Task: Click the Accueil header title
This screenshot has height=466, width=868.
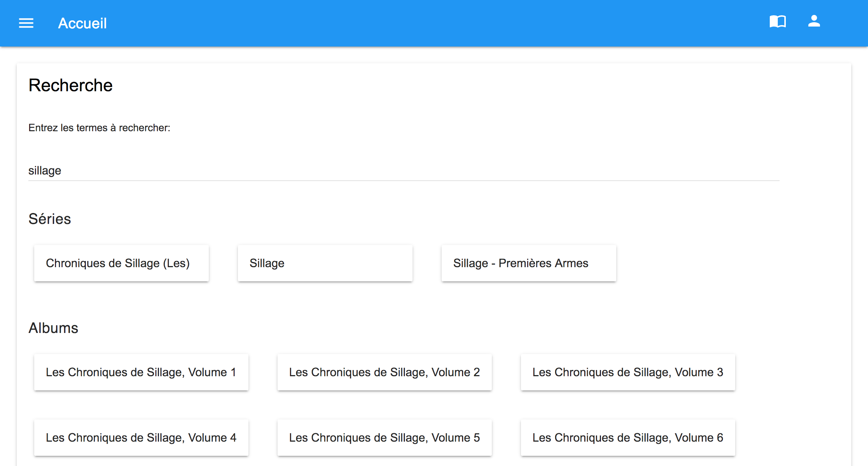Action: point(83,23)
